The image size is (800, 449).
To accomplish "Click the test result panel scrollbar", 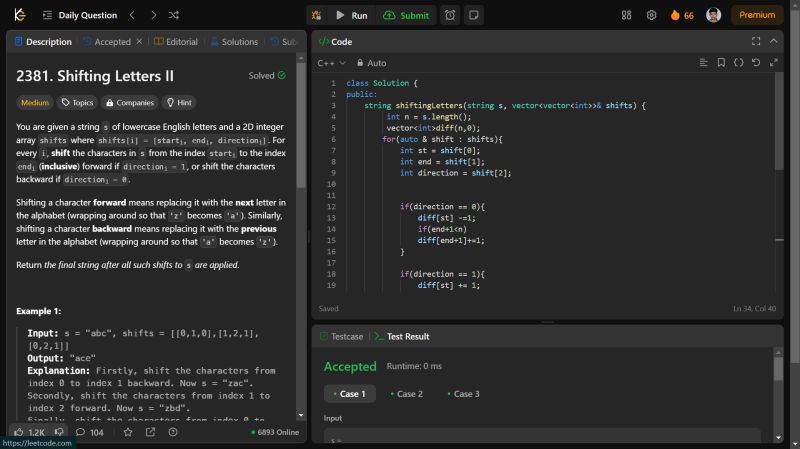I will [778, 368].
